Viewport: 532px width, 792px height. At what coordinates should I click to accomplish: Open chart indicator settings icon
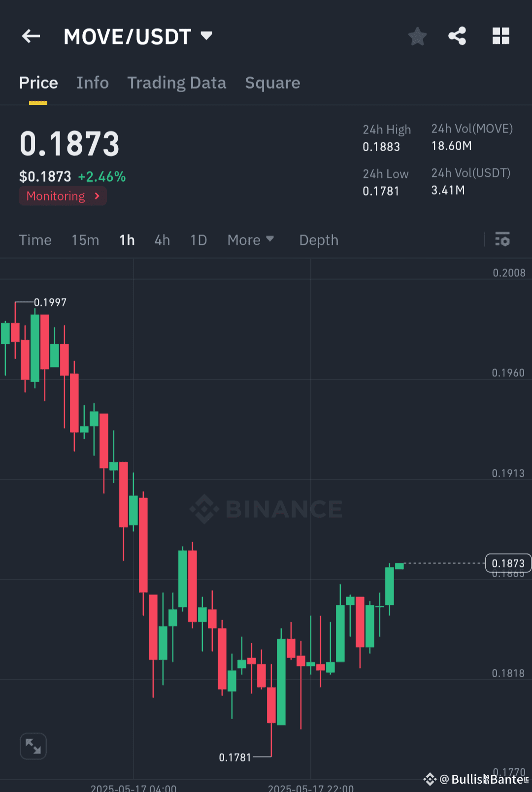click(x=502, y=240)
